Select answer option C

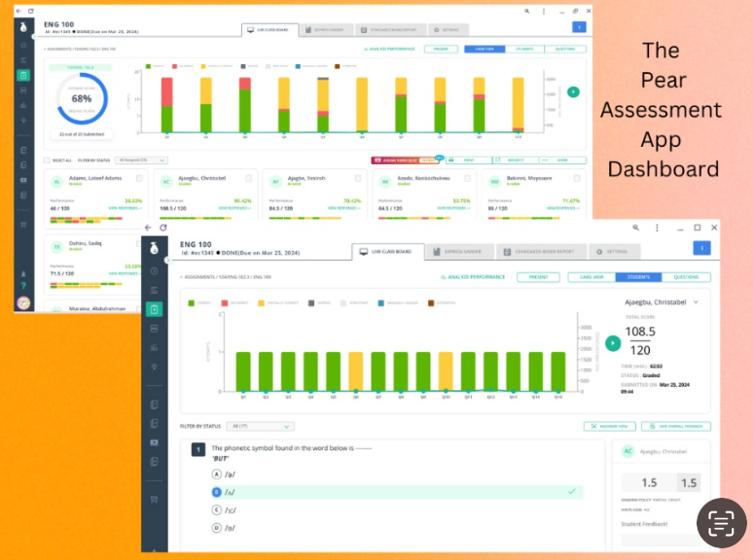click(217, 509)
